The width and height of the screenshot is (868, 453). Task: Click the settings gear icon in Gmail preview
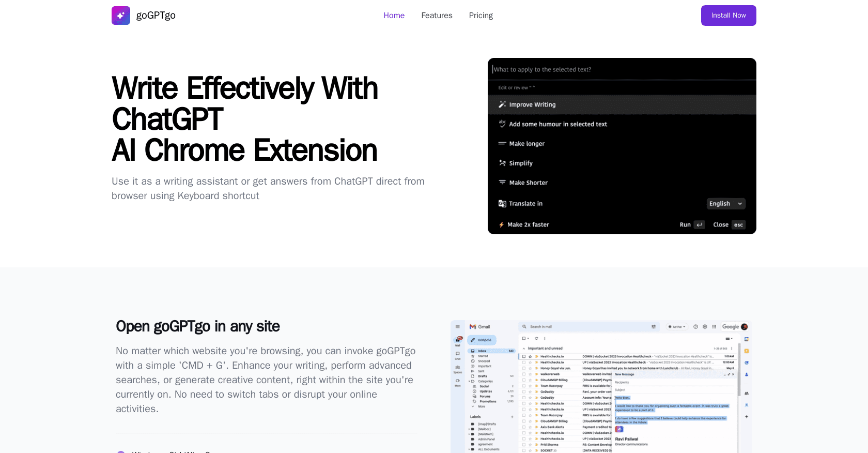click(705, 327)
